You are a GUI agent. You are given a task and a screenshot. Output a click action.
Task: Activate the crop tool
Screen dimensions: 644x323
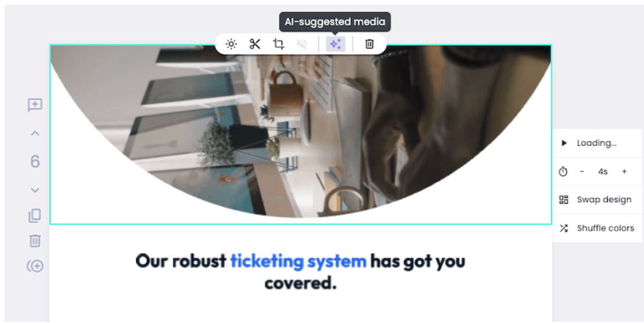pyautogui.click(x=279, y=44)
